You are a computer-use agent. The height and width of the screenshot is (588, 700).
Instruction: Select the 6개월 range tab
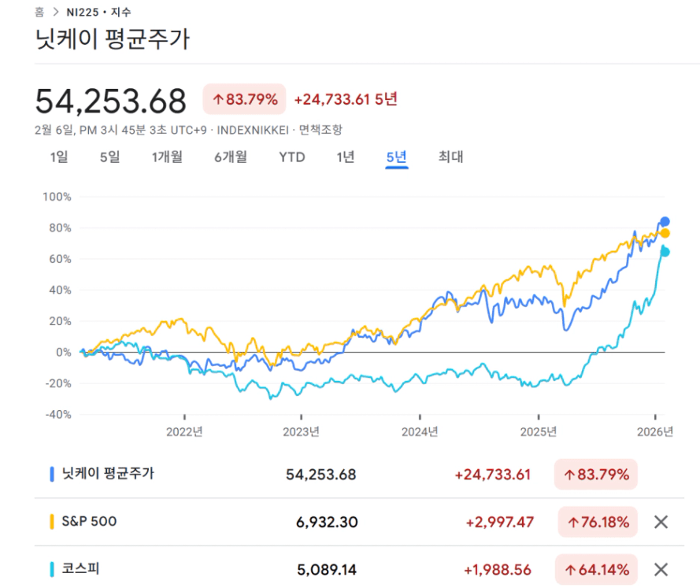coord(231,157)
